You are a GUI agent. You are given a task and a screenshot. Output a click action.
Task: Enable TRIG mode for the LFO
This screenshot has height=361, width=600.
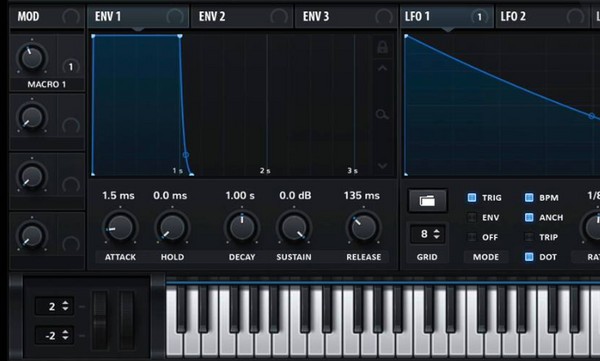(x=472, y=198)
